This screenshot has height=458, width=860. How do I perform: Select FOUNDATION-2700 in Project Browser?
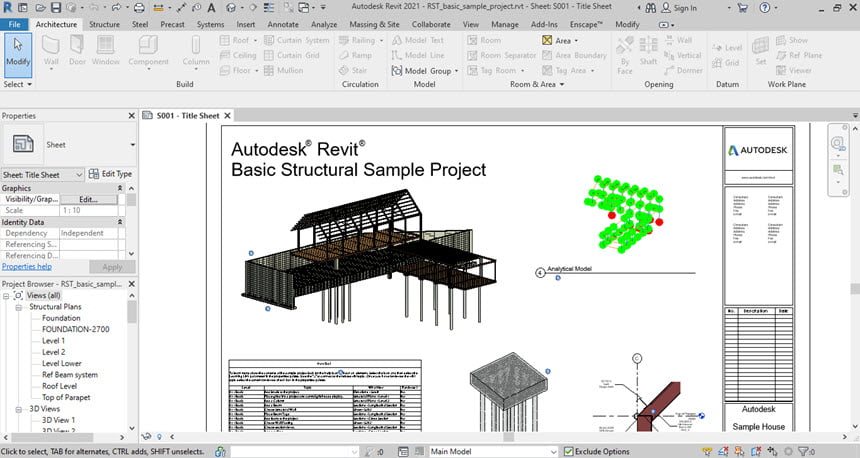[76, 330]
